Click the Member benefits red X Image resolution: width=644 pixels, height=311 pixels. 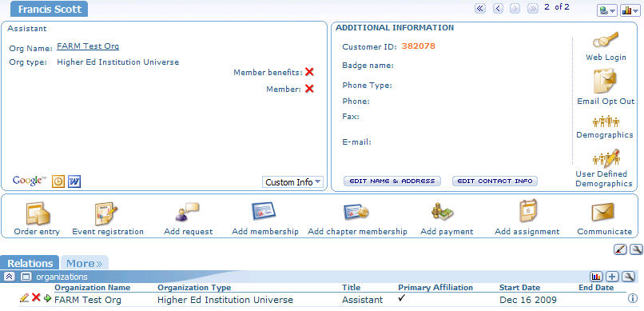coord(309,72)
